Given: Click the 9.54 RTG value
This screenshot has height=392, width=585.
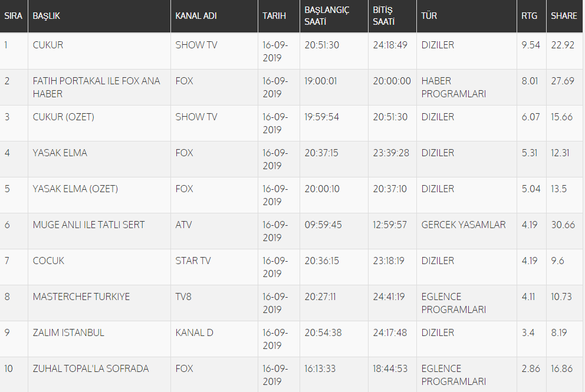Looking at the screenshot, I should 530,45.
